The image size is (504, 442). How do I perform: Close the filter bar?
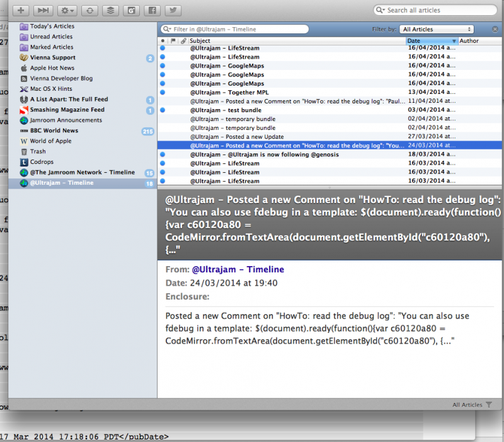click(495, 29)
